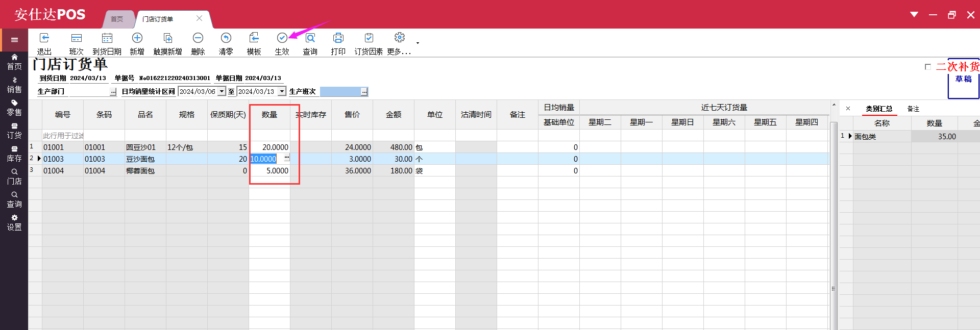The image size is (980, 330).
Task: Click the 生效 confirm toolbar icon
Action: [x=282, y=38]
